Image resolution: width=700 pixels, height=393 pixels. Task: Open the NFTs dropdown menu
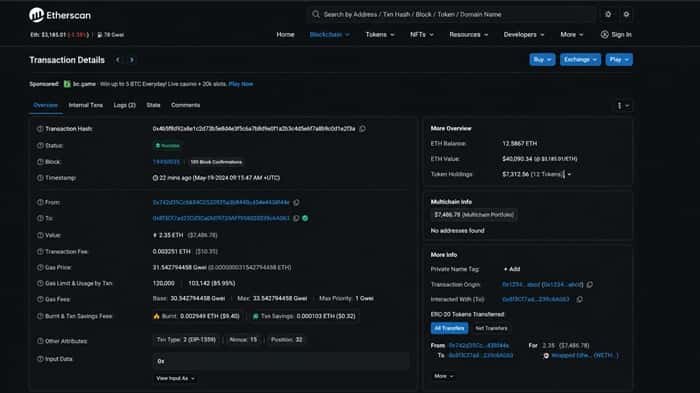(x=421, y=34)
